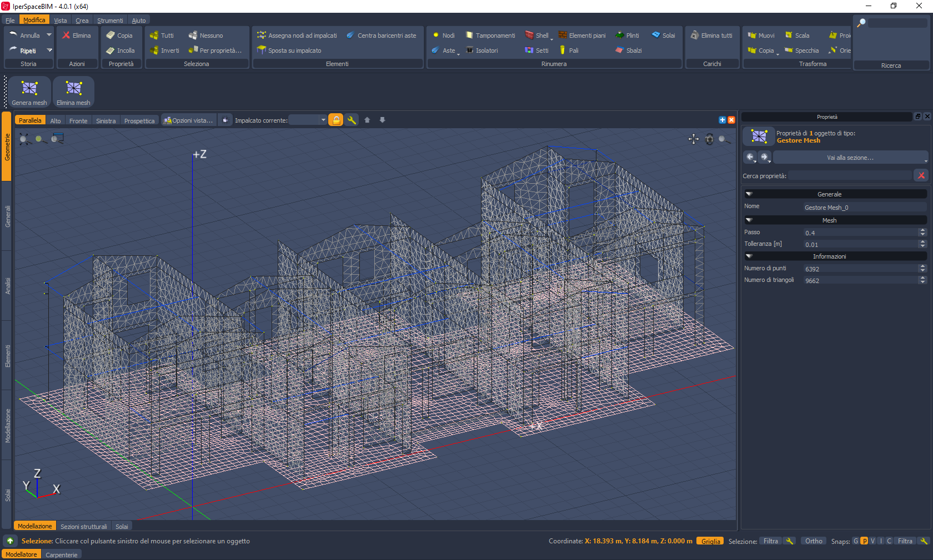Open the Strumenti menu
The height and width of the screenshot is (560, 933).
point(110,21)
